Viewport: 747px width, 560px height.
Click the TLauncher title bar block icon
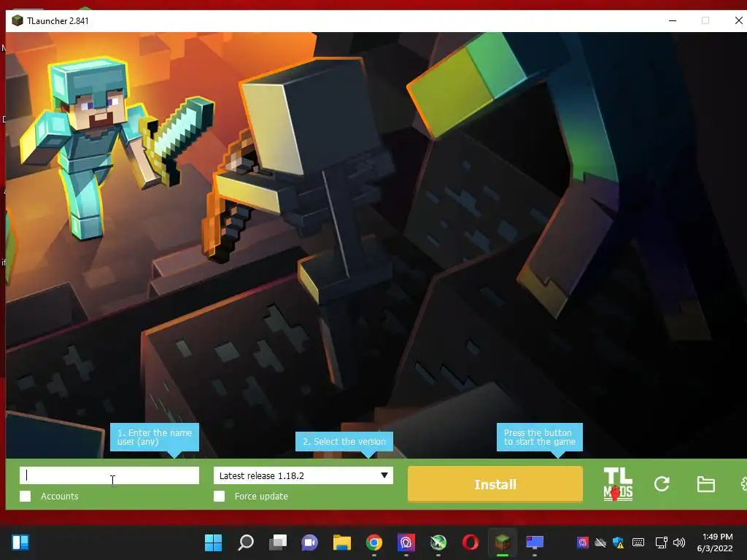[x=18, y=20]
